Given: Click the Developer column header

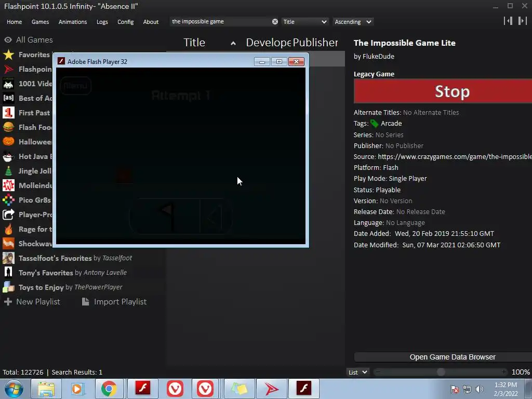Looking at the screenshot, I should pos(268,43).
